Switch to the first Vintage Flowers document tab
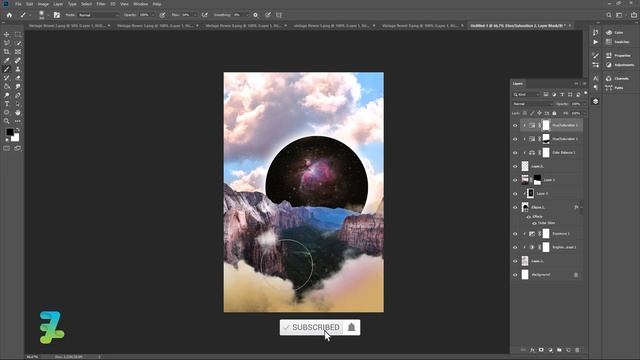The width and height of the screenshot is (640, 360). coord(67,25)
